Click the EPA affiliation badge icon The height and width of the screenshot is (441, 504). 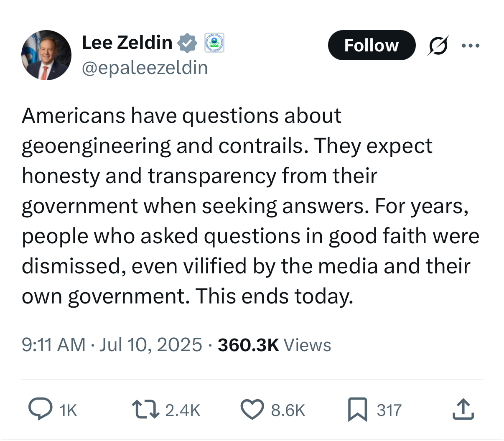214,43
